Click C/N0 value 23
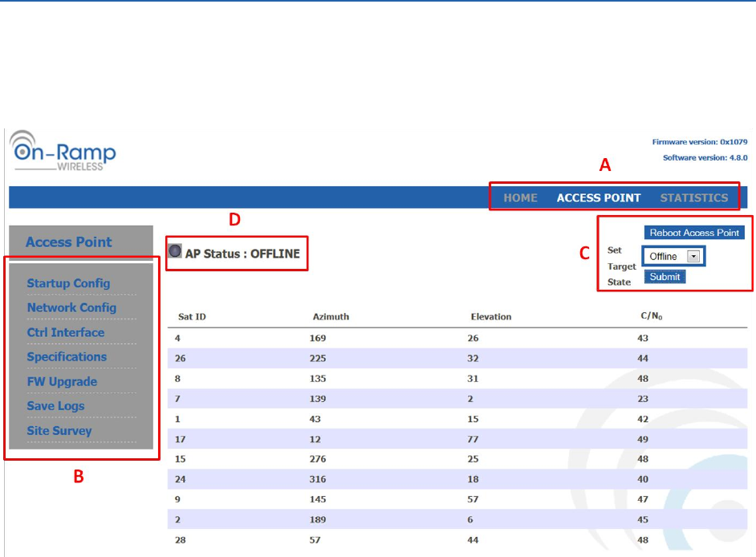The width and height of the screenshot is (756, 557). point(643,399)
